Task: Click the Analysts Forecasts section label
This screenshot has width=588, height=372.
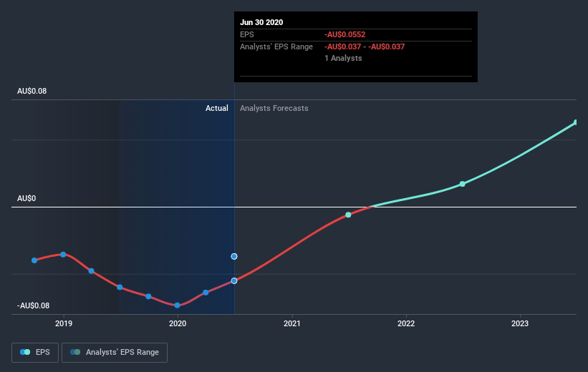Action: click(x=274, y=108)
